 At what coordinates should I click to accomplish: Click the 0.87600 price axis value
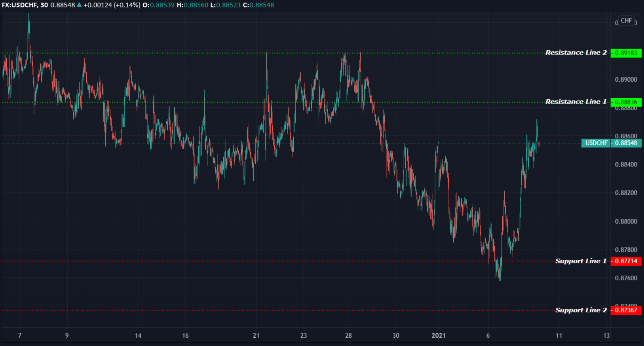(626, 278)
